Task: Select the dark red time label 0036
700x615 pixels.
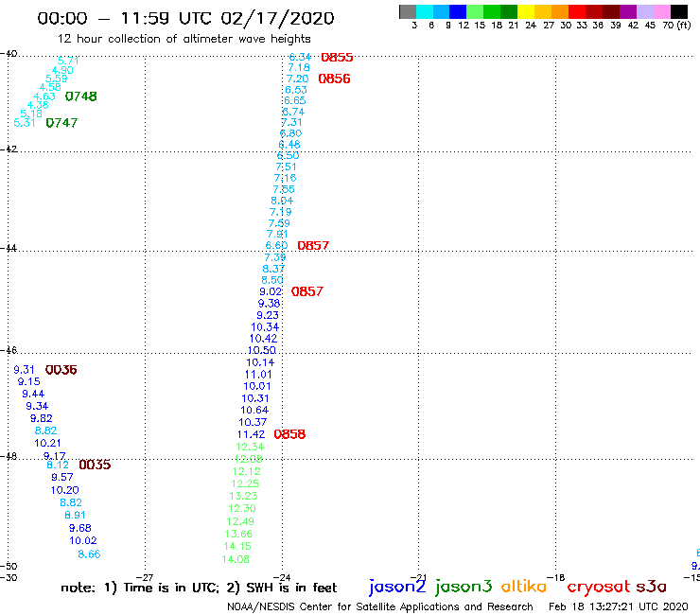Action: [61, 370]
